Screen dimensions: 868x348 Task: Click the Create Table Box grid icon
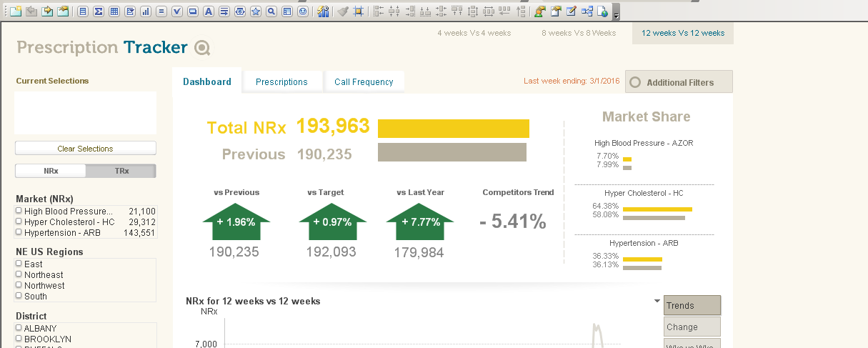tap(114, 11)
